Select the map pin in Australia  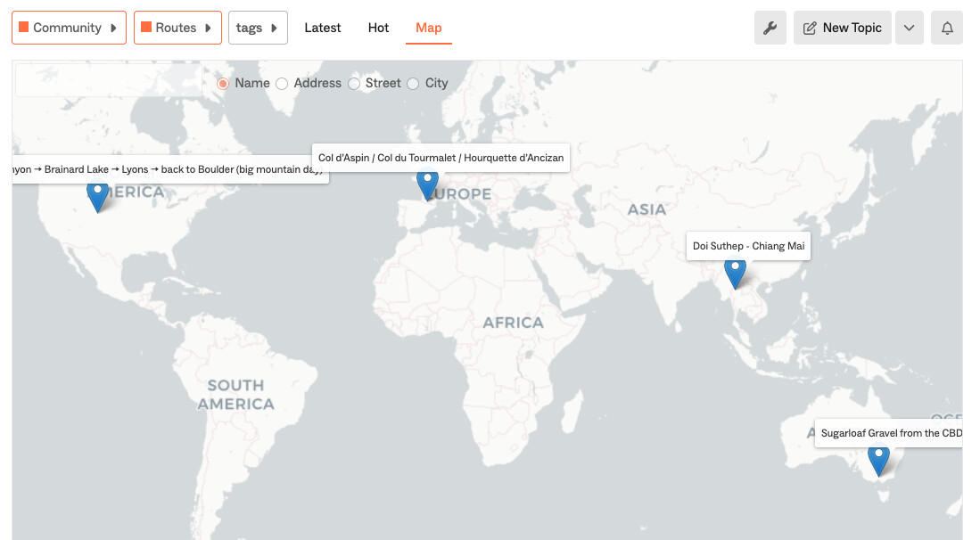pyautogui.click(x=879, y=460)
